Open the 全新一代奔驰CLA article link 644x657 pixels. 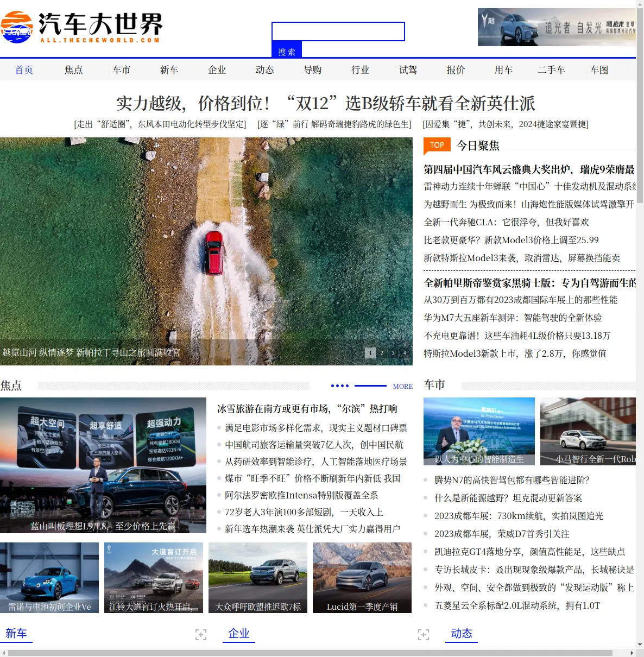pyautogui.click(x=506, y=222)
